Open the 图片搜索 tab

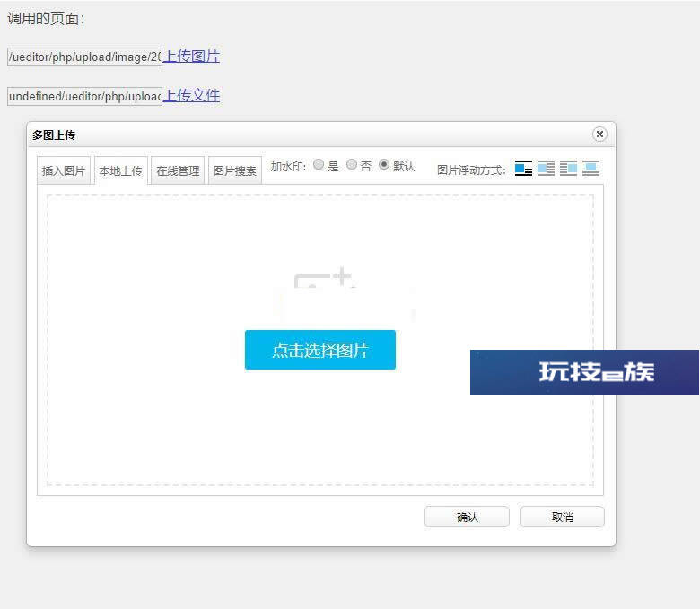pyautogui.click(x=235, y=170)
